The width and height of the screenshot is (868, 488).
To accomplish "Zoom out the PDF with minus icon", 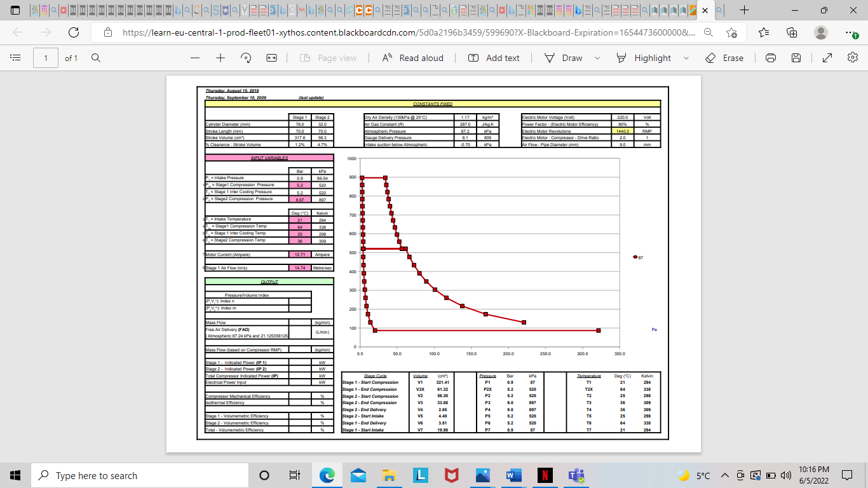I will click(x=195, y=58).
